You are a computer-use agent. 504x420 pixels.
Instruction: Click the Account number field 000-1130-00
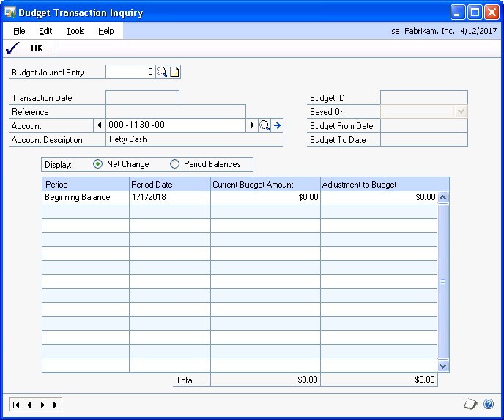click(176, 125)
